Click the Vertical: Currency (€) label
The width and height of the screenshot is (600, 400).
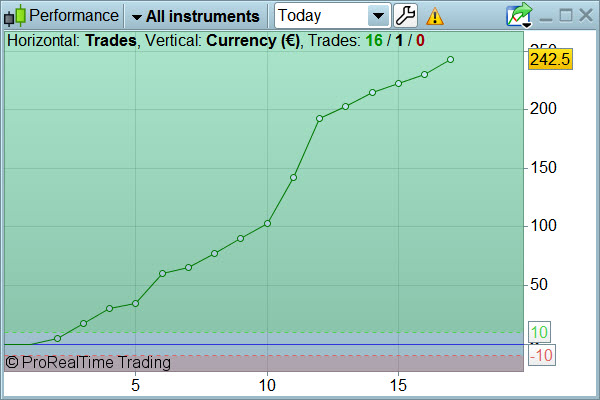click(x=222, y=40)
